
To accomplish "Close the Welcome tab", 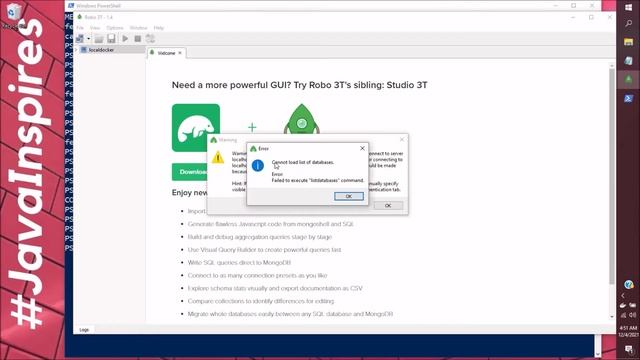I will pos(180,53).
